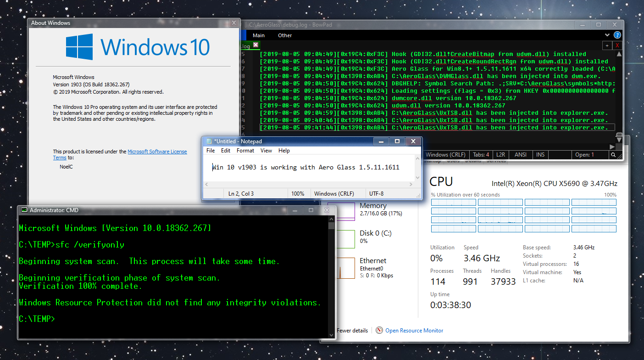The height and width of the screenshot is (360, 644).
Task: Open Microsoft Software License Terms link
Action: tap(120, 154)
